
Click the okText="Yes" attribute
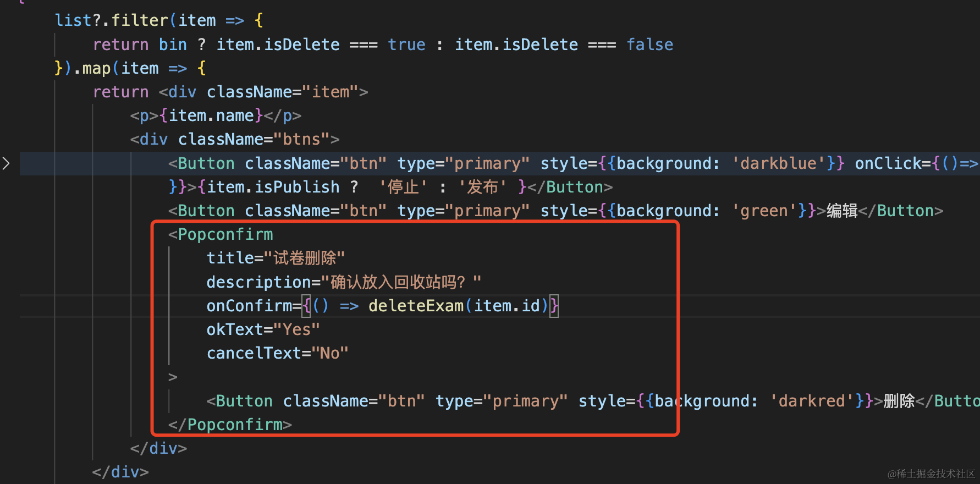(263, 329)
